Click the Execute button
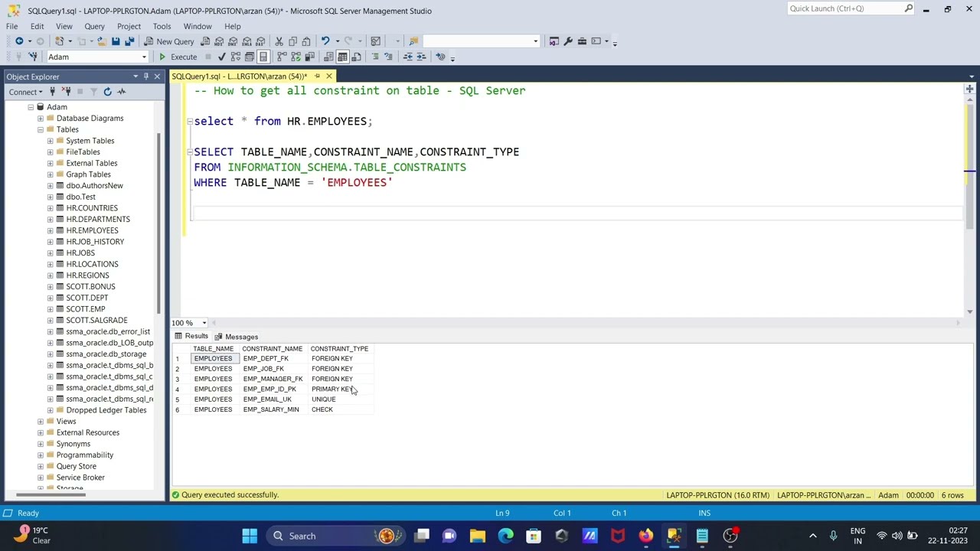The image size is (980, 551). tap(178, 57)
